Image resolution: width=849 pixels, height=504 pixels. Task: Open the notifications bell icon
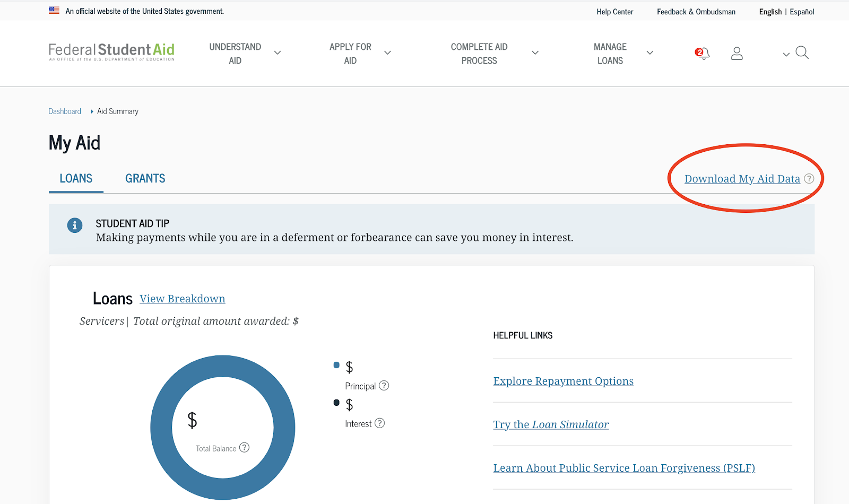point(703,53)
